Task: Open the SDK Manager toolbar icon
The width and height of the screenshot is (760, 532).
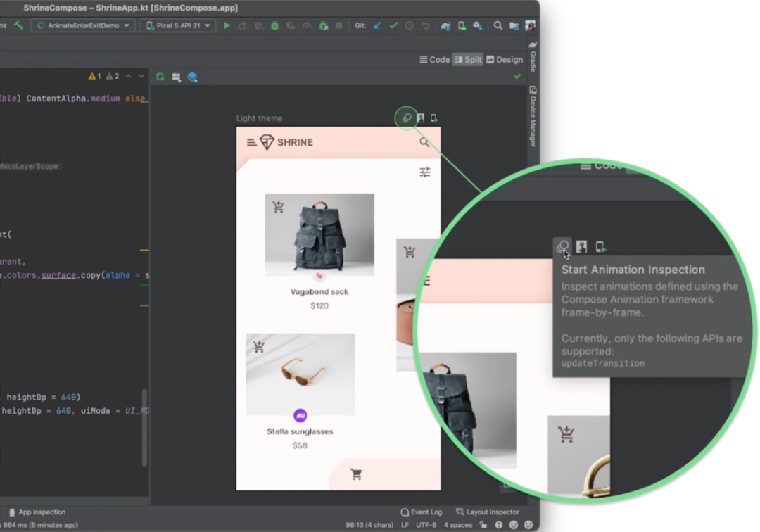Action: [x=478, y=25]
